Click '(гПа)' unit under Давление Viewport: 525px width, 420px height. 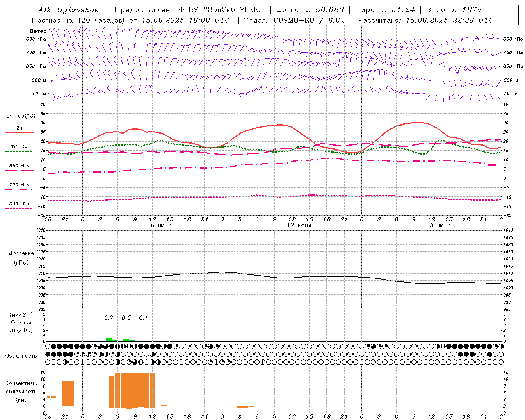21,262
